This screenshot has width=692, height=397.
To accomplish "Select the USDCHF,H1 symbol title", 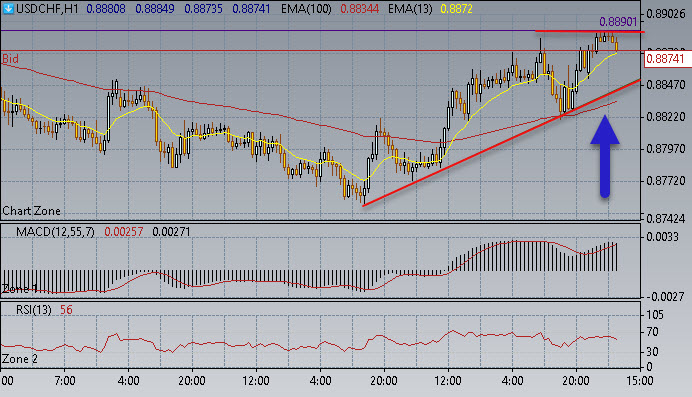I will [x=47, y=9].
